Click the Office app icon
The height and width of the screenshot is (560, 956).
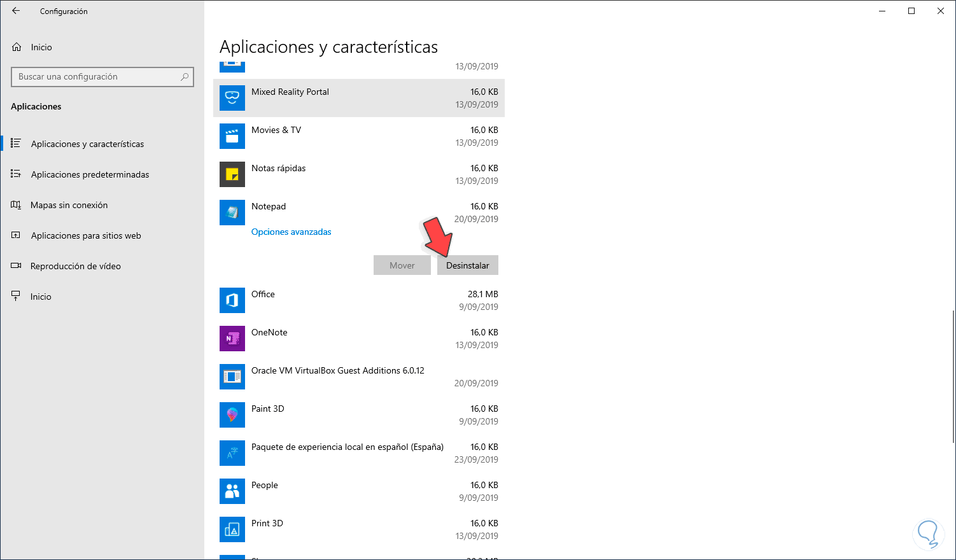coord(232,300)
